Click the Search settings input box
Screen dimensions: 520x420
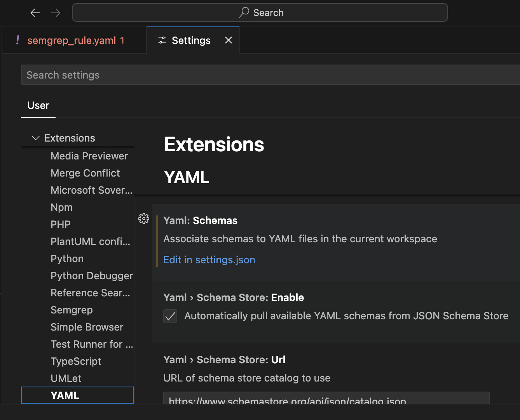(155, 75)
